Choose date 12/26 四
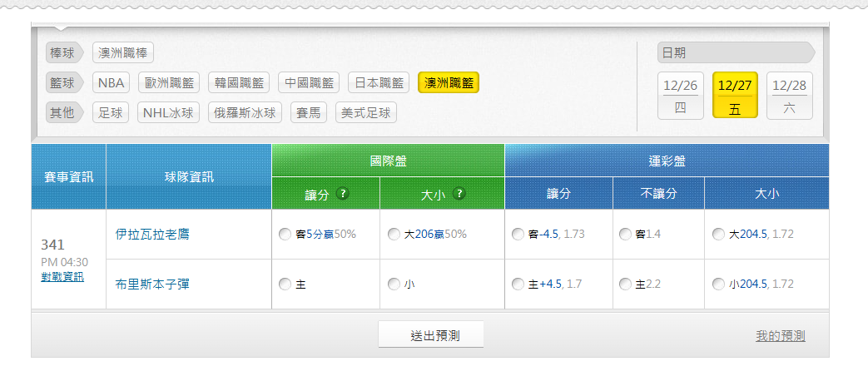 681,96
